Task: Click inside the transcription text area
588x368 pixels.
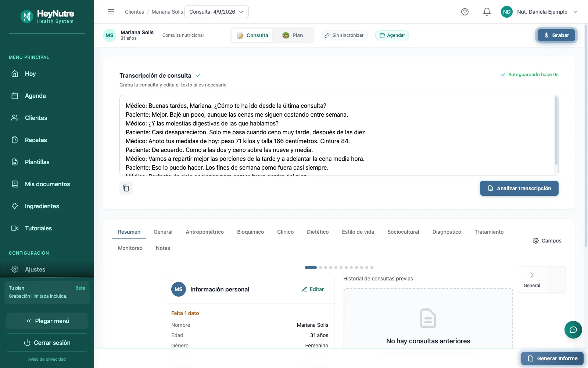Action: pos(337,135)
